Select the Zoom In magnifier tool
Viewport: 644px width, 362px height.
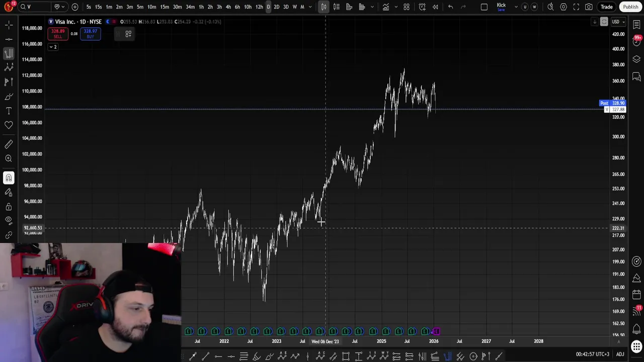tap(9, 158)
